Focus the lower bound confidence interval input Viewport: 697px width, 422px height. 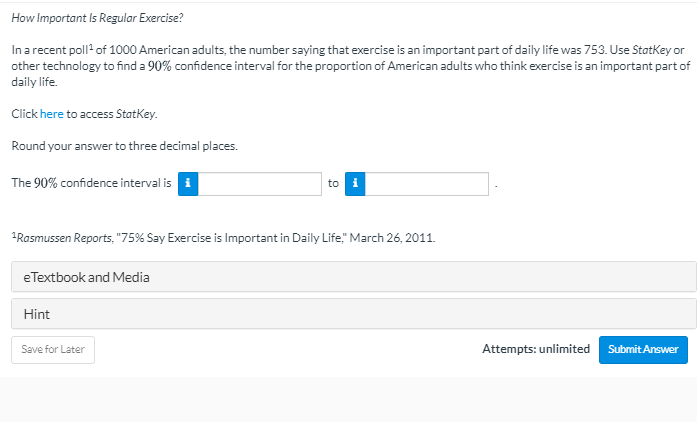point(259,184)
